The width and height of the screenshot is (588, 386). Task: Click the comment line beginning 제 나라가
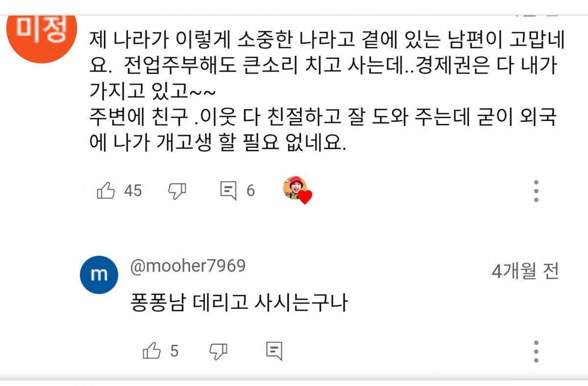[327, 39]
